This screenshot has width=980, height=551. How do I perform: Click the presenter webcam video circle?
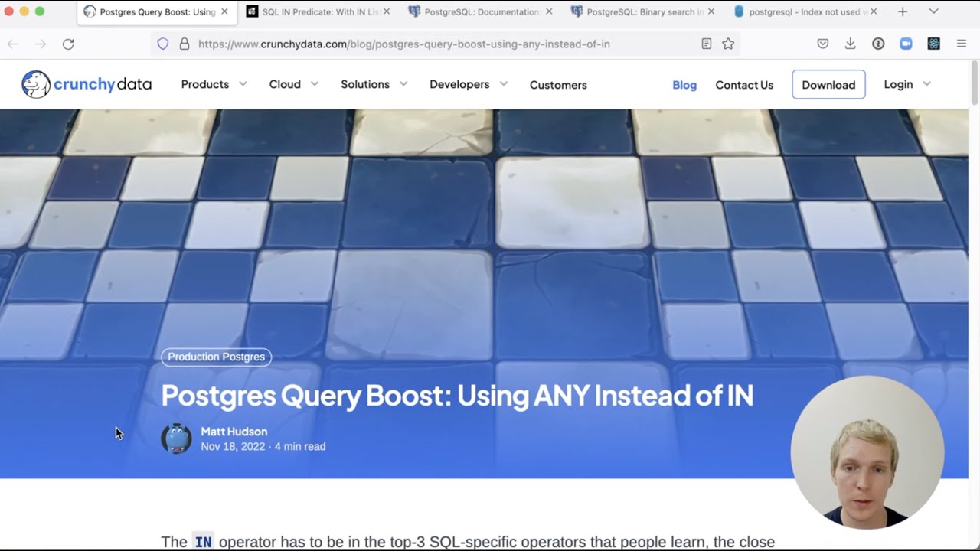(867, 452)
